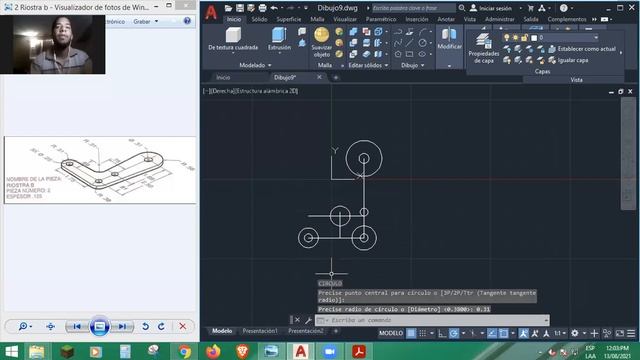Screen dimensions: 640x360
Task: Click Iniciar sesión button
Action: 491,8
